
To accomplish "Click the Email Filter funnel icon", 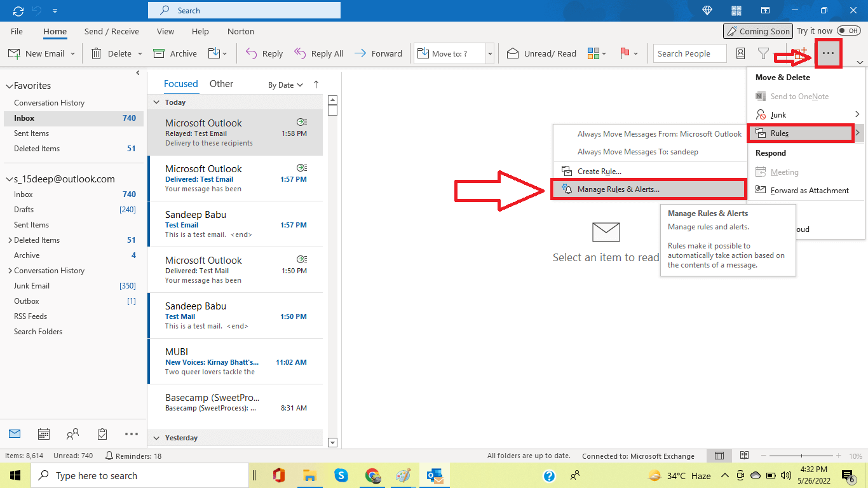I will point(763,53).
